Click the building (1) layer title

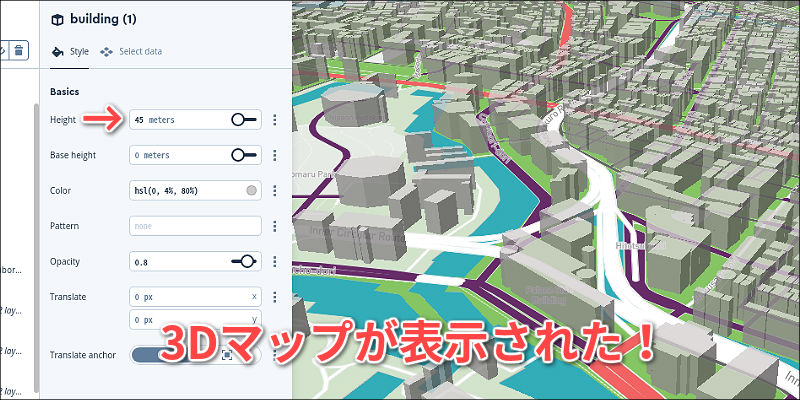click(x=103, y=19)
